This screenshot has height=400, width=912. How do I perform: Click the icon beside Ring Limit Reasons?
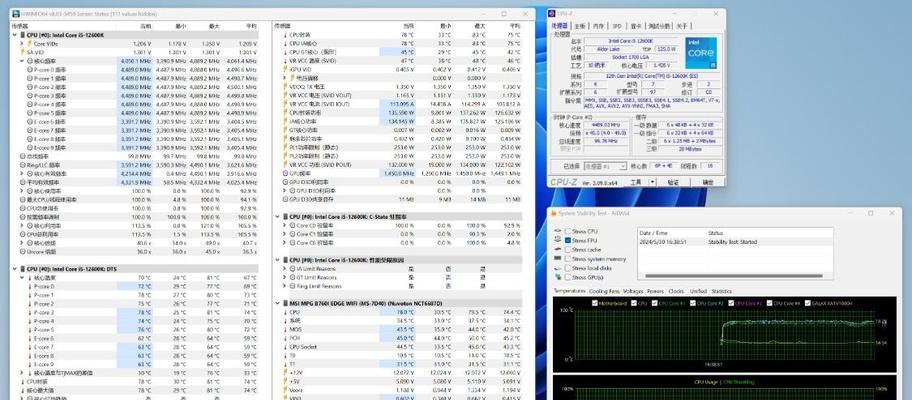coord(292,286)
